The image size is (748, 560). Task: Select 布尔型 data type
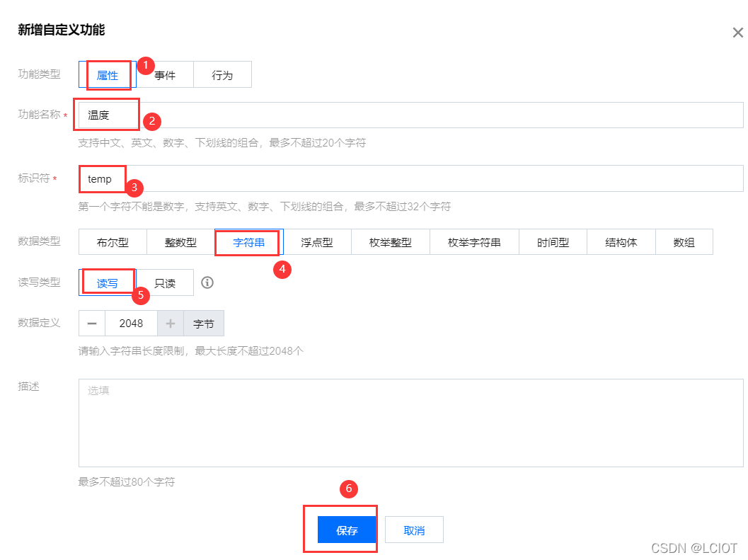tap(113, 241)
